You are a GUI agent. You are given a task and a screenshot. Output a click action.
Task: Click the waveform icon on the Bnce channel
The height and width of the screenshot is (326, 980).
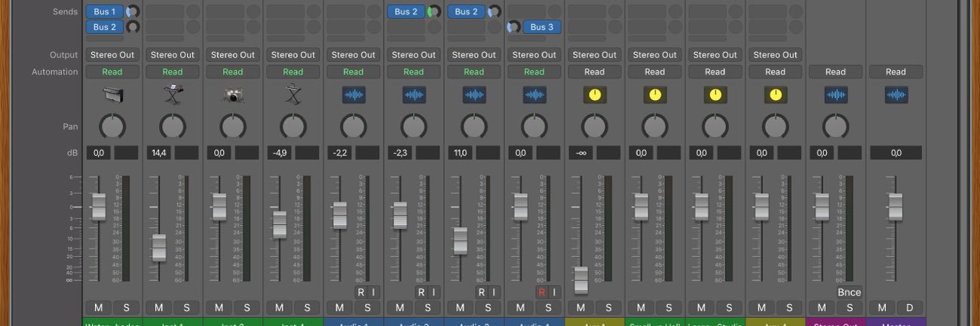pyautogui.click(x=835, y=95)
